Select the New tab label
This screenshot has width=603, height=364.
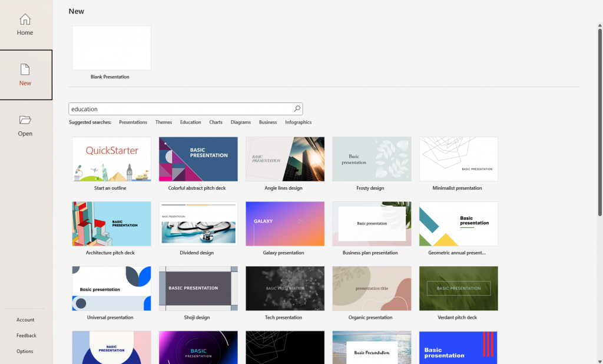pyautogui.click(x=25, y=83)
